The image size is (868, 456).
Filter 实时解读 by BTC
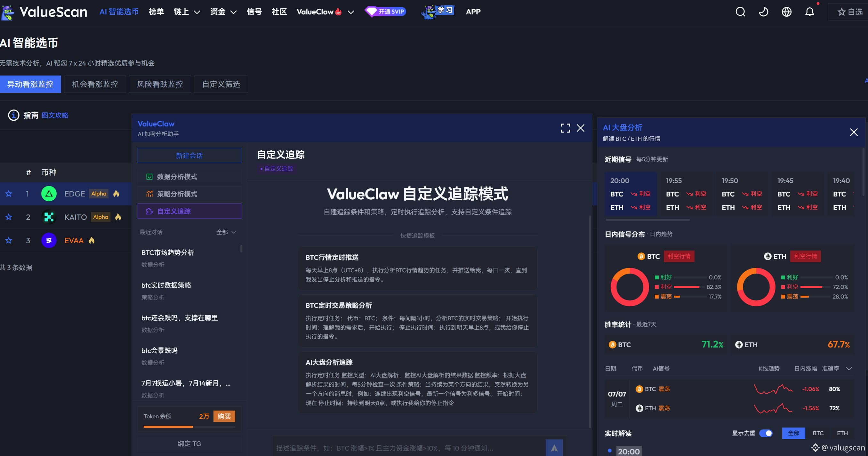point(818,433)
